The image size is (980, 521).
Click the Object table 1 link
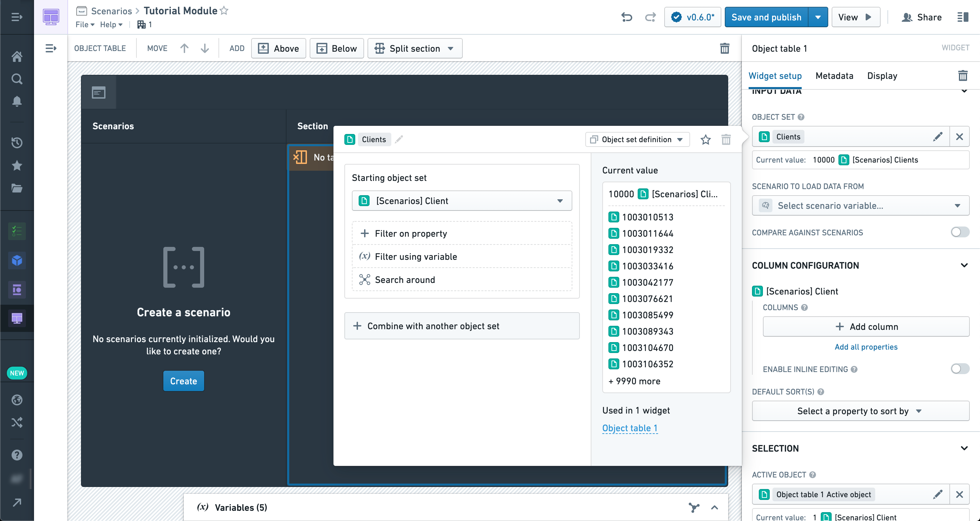tap(630, 428)
